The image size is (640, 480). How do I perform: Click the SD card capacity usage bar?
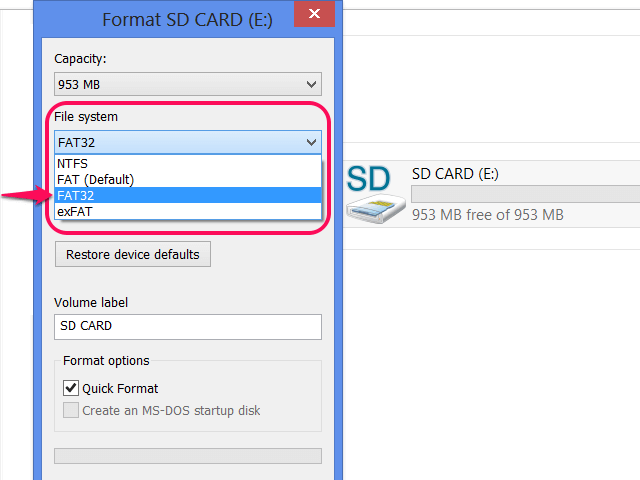(526, 194)
